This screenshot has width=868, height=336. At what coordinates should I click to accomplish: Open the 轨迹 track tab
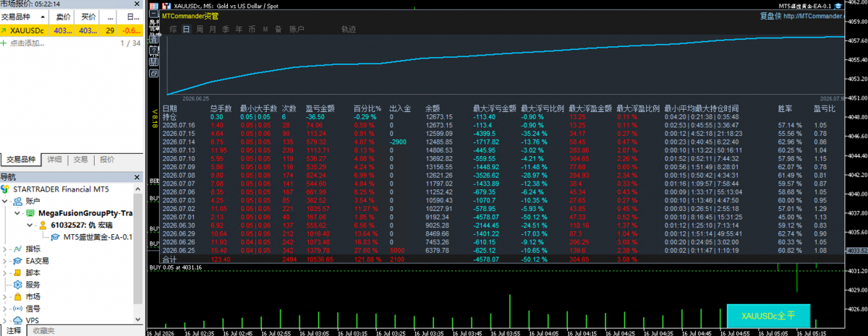pos(349,29)
